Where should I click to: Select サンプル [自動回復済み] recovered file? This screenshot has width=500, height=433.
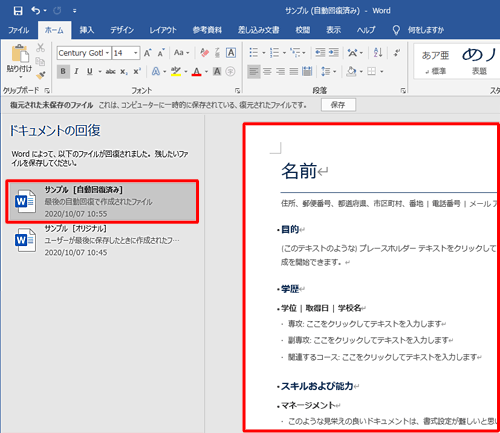point(102,202)
